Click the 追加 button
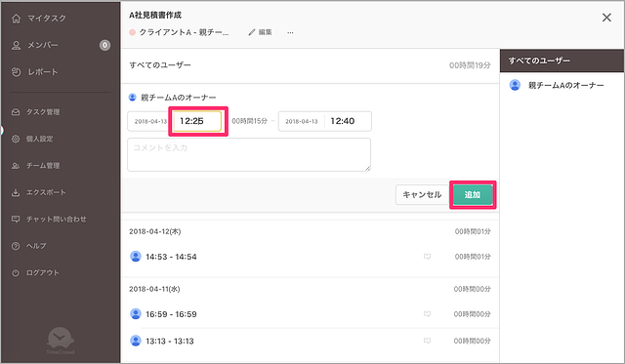 click(x=473, y=195)
